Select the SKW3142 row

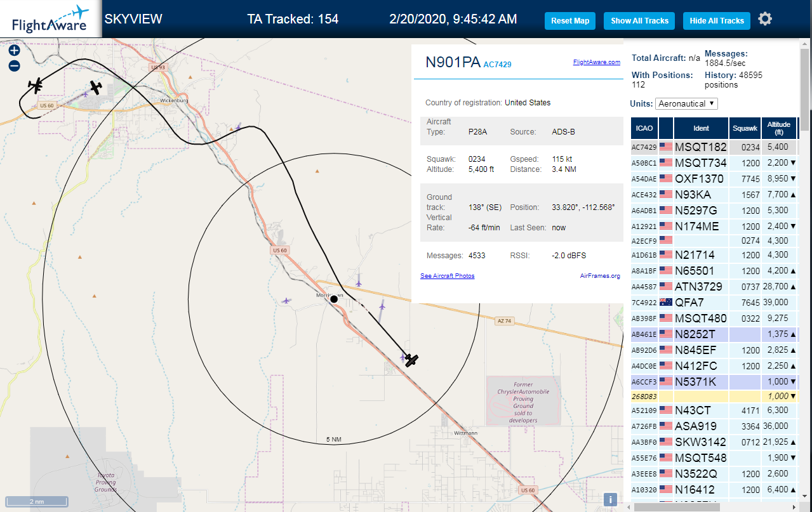pyautogui.click(x=714, y=442)
